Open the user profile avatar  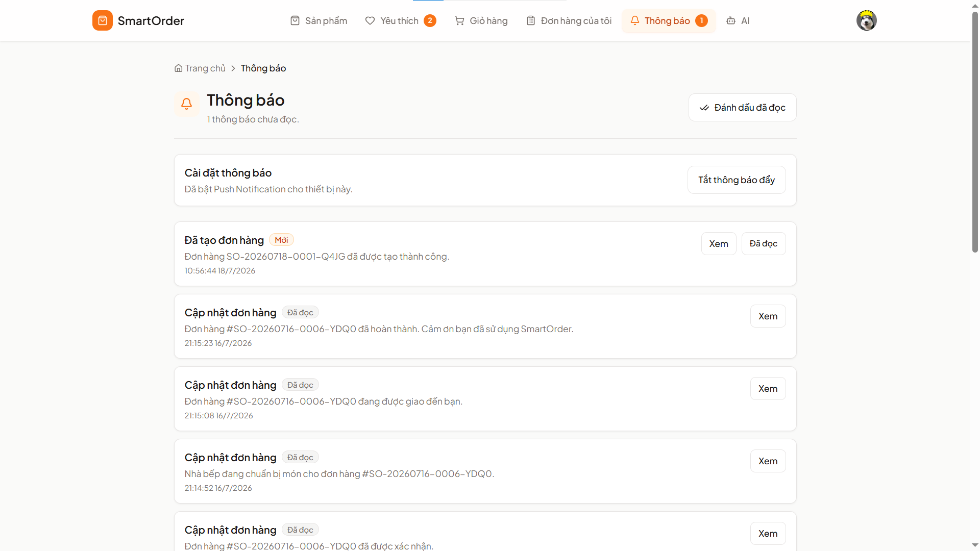pos(866,20)
